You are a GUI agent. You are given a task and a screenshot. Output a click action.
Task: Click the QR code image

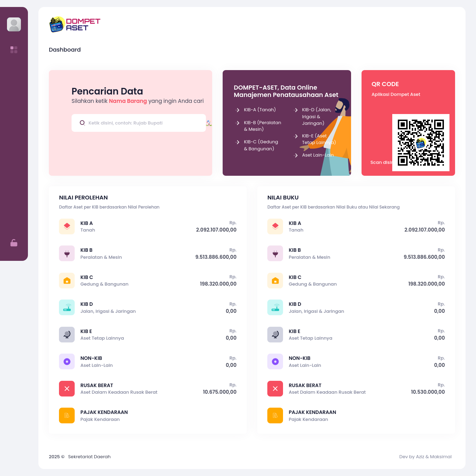421,143
